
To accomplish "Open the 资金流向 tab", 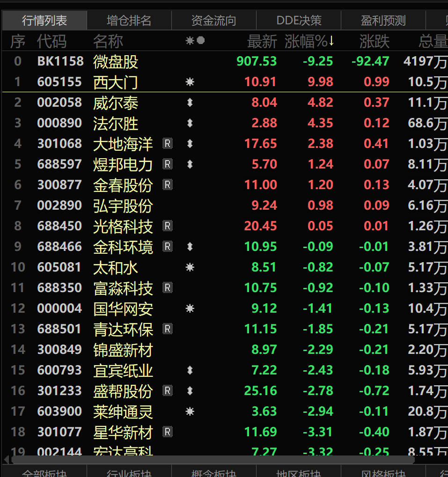I will pos(214,21).
